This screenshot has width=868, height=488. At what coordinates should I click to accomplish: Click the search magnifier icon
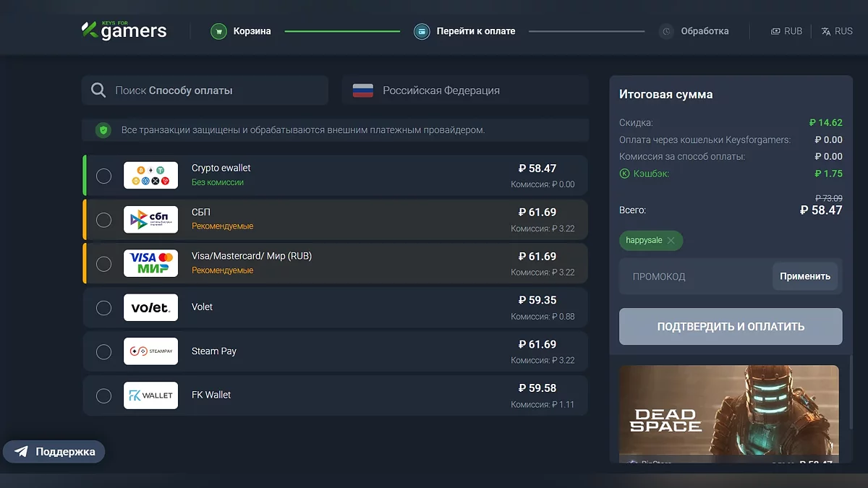point(98,90)
